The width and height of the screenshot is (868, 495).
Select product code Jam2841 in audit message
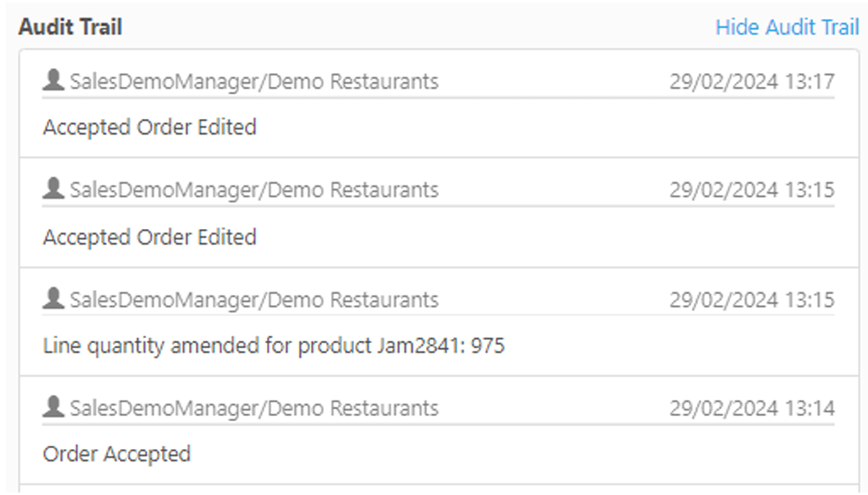pos(406,346)
